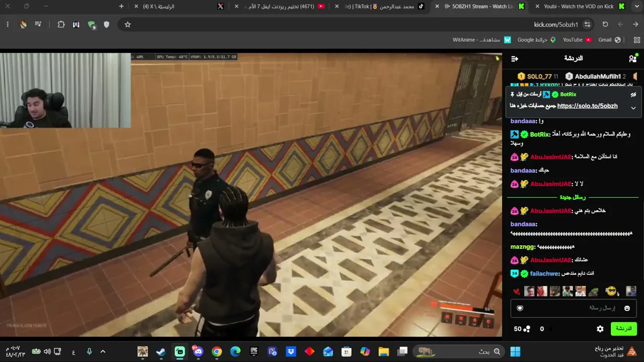Open the YouTube bookmark
Screen dimensions: 644x362
click(577, 40)
